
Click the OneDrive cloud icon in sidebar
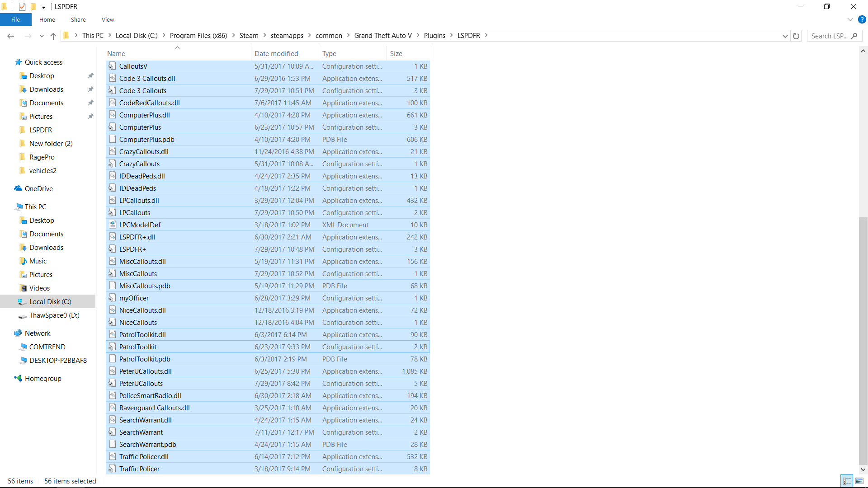tap(18, 188)
